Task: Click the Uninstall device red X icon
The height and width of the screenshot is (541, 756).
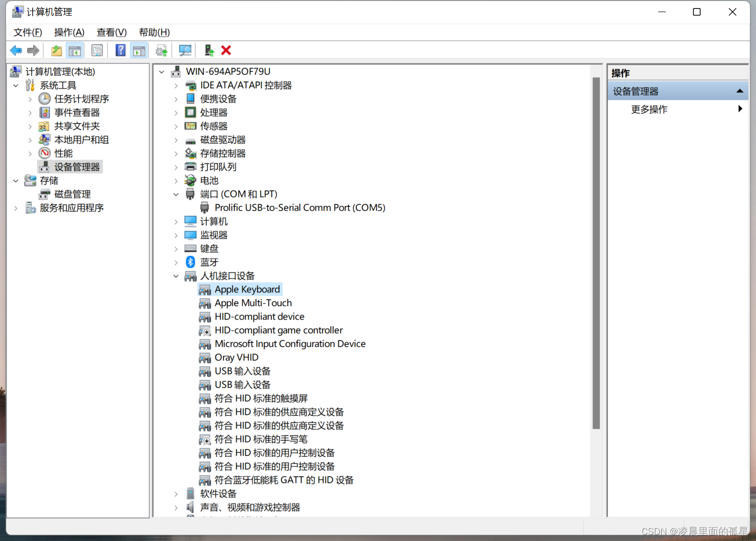Action: (x=226, y=50)
